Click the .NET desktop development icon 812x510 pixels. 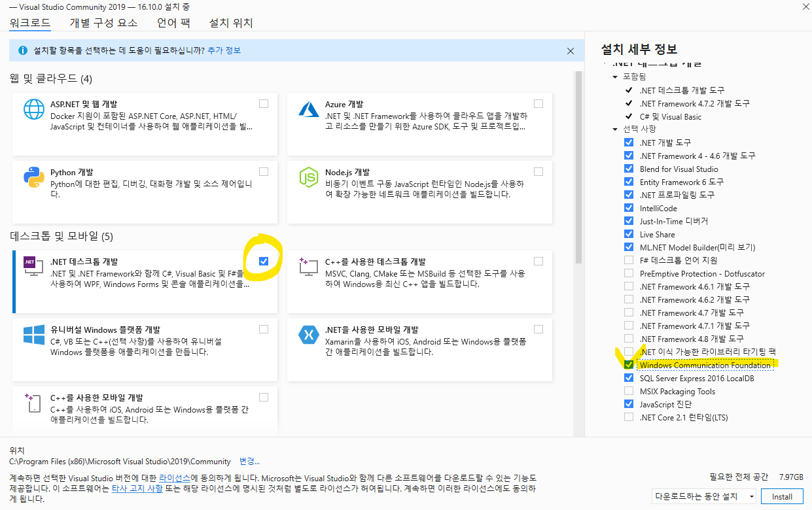click(x=33, y=265)
